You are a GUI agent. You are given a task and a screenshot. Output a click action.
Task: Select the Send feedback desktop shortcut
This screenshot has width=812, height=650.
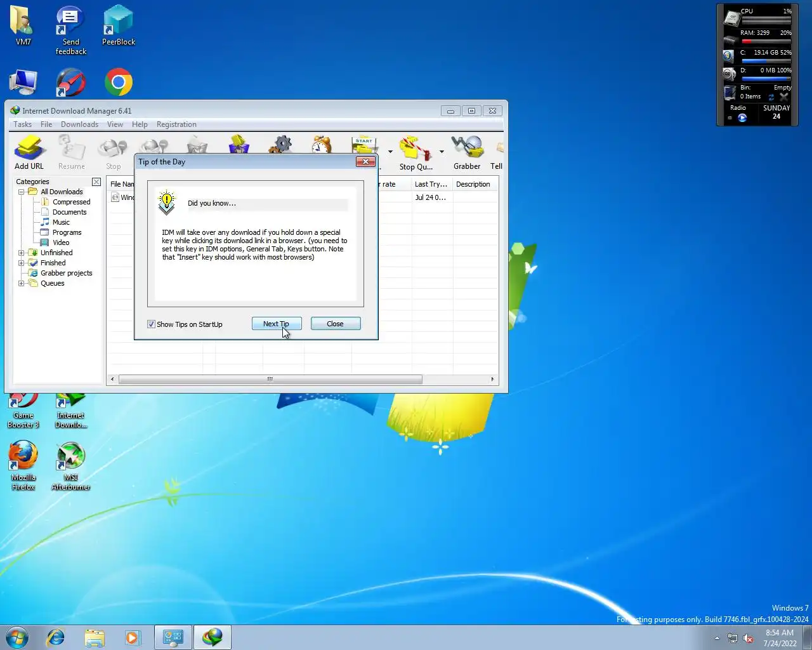point(71,30)
